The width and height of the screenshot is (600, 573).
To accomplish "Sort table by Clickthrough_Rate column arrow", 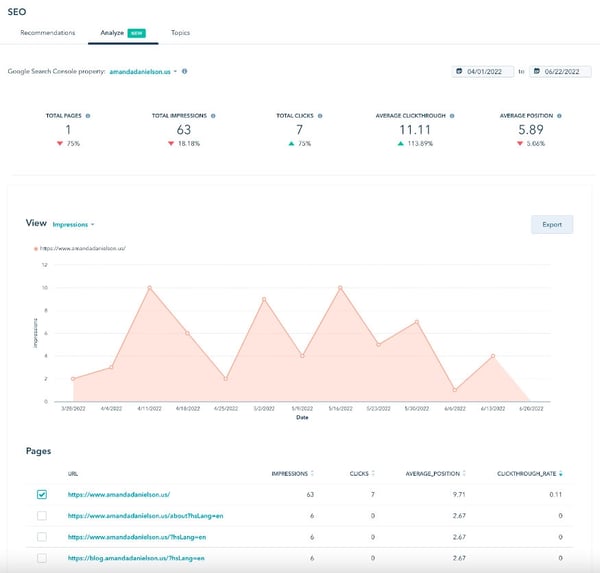I will tap(560, 473).
